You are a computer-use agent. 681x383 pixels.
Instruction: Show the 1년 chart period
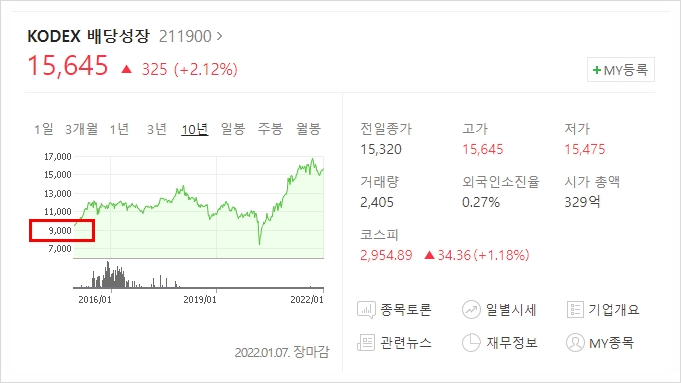click(119, 129)
